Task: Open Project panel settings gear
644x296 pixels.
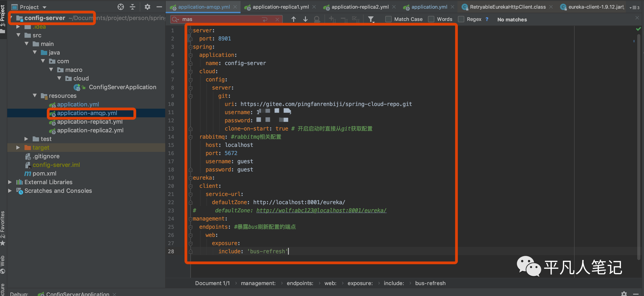Action: tap(147, 7)
